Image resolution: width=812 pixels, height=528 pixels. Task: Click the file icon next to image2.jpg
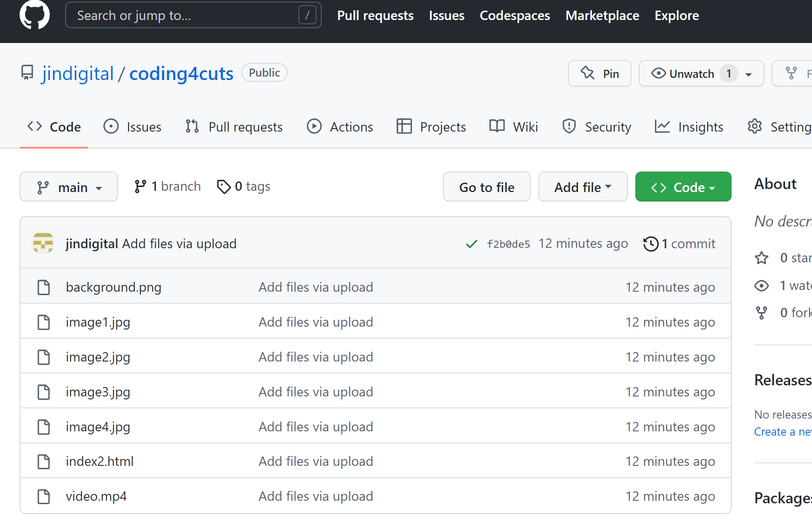tap(43, 357)
